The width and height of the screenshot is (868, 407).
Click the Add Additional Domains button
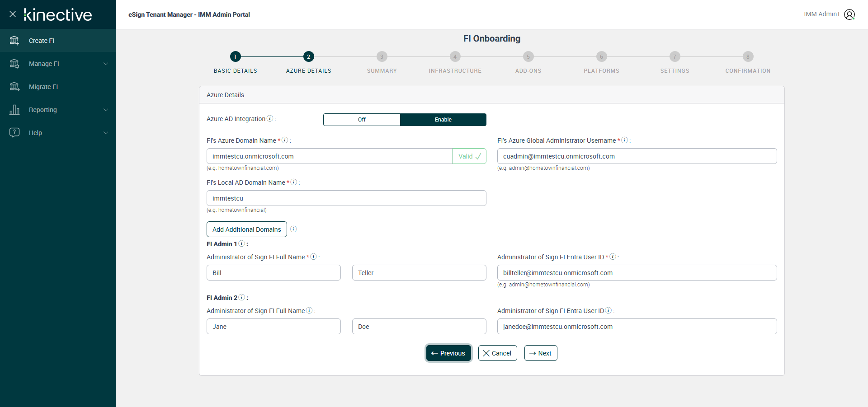click(247, 229)
